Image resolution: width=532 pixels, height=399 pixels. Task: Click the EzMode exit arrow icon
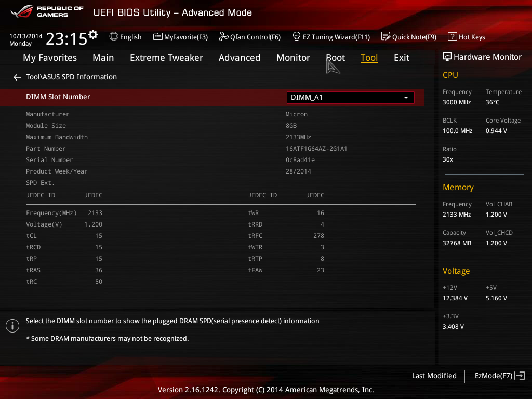(x=520, y=376)
